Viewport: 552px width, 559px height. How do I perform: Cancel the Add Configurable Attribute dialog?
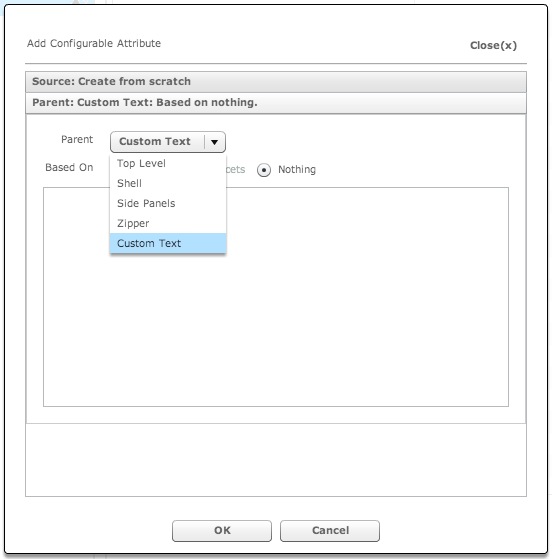[330, 531]
